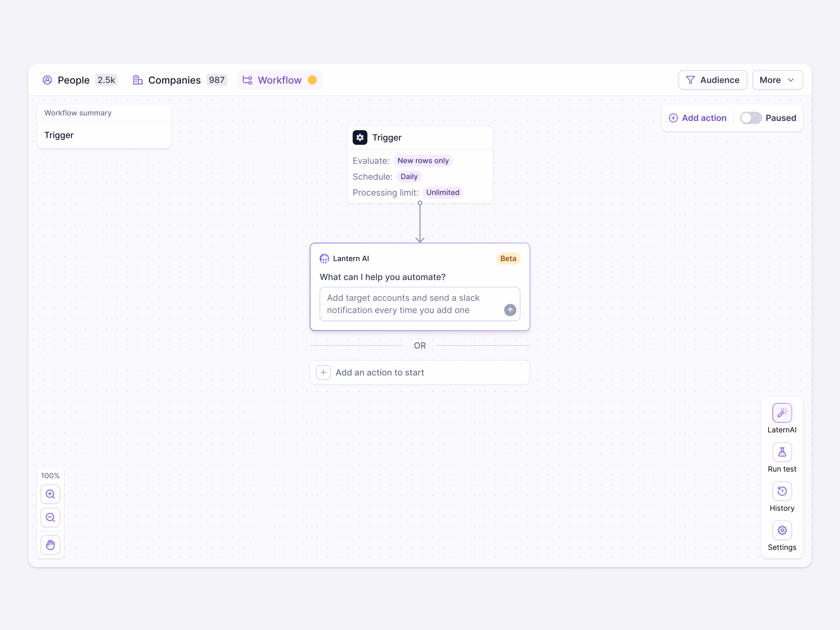Open the LaternAI magic wand tool
The width and height of the screenshot is (840, 630).
(x=782, y=413)
